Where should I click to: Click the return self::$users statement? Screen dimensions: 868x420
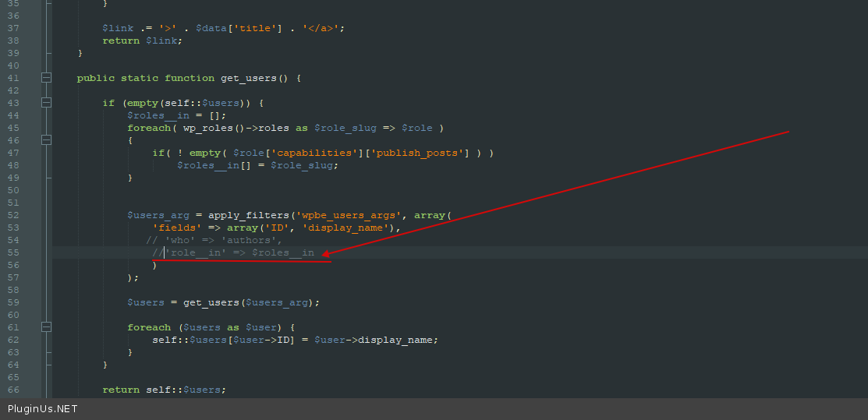tap(164, 390)
